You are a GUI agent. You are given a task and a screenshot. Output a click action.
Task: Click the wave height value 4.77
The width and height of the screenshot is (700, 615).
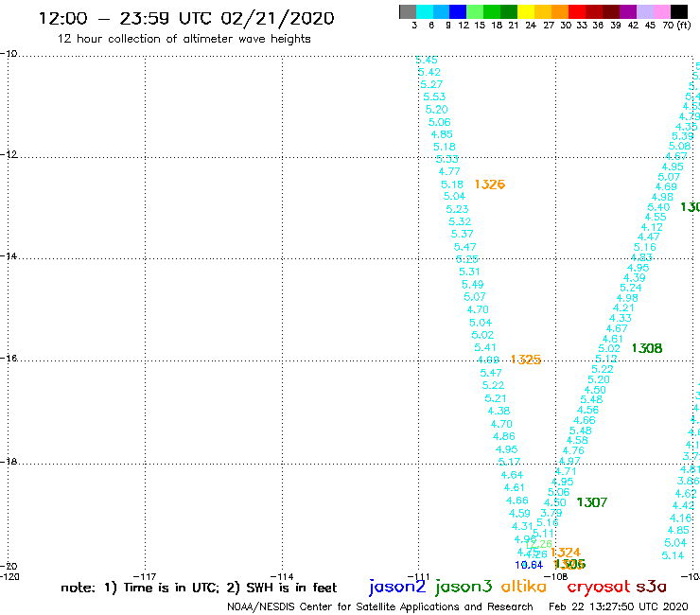coord(449,171)
